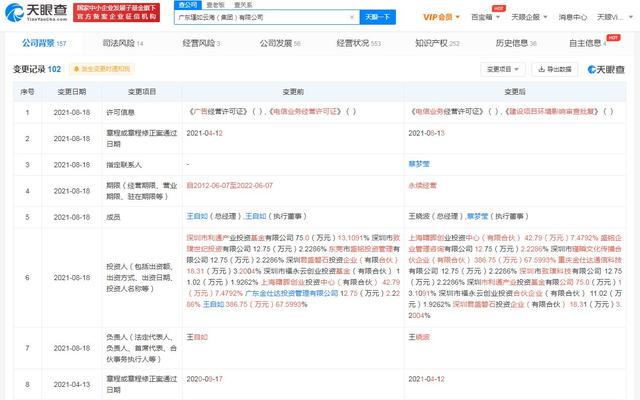Click the 天眼查 logo at top left
Screen dimensions: 640x400
click(x=36, y=13)
